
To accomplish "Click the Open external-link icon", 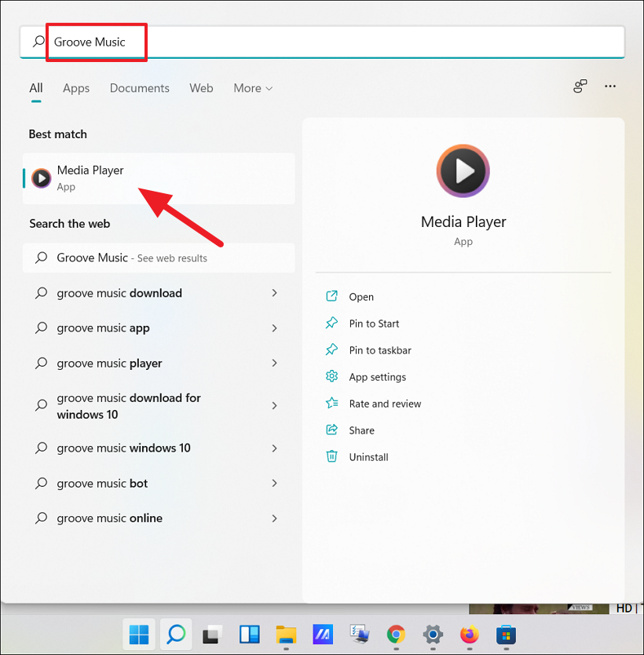I will click(331, 296).
